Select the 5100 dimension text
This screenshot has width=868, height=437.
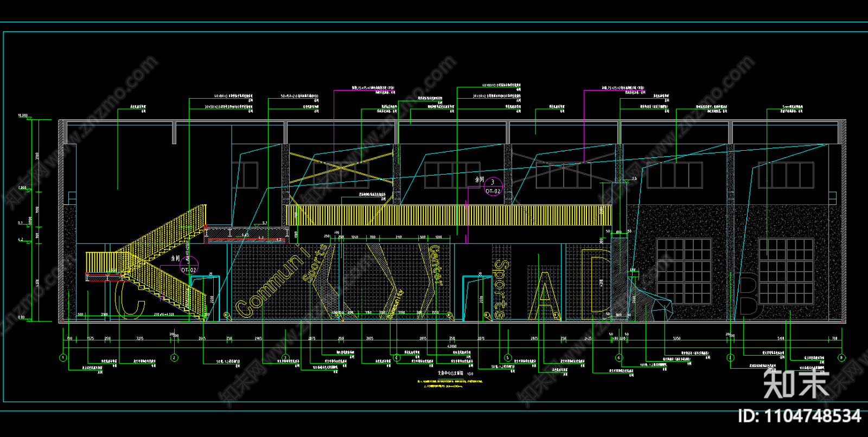[x=781, y=338]
